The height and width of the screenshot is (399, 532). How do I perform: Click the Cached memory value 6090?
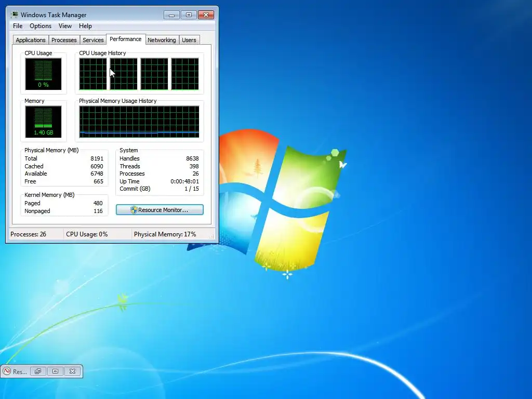(97, 166)
